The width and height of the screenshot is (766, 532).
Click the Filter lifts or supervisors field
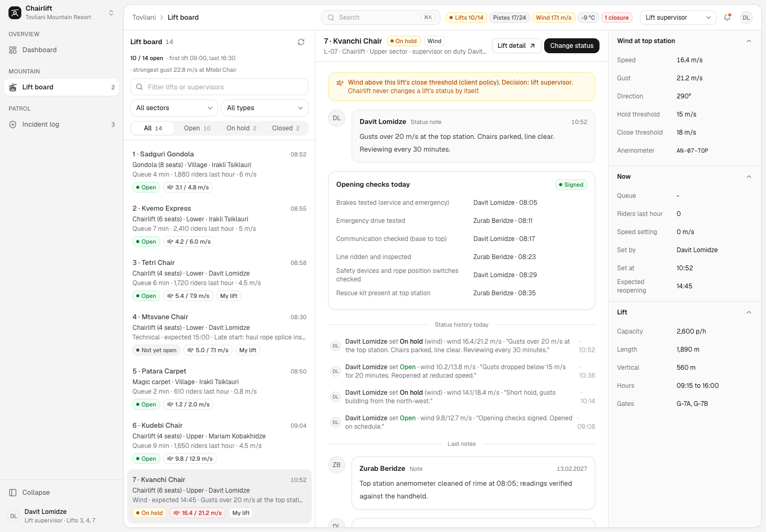219,87
